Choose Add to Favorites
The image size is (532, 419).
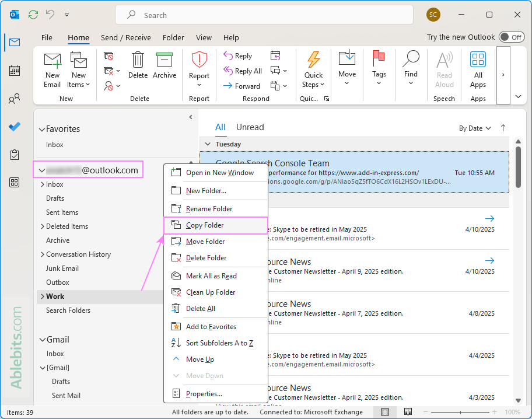(x=216, y=327)
